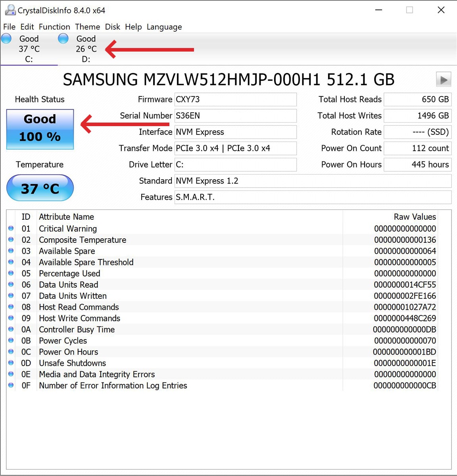The height and width of the screenshot is (476, 457).
Task: Click the blue status dot beside Composite Temperature
Action: [11, 240]
